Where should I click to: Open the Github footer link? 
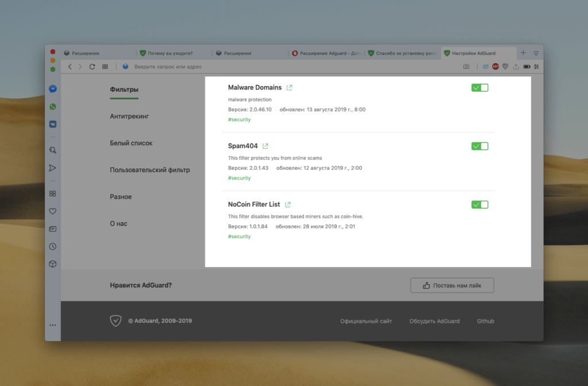[485, 321]
